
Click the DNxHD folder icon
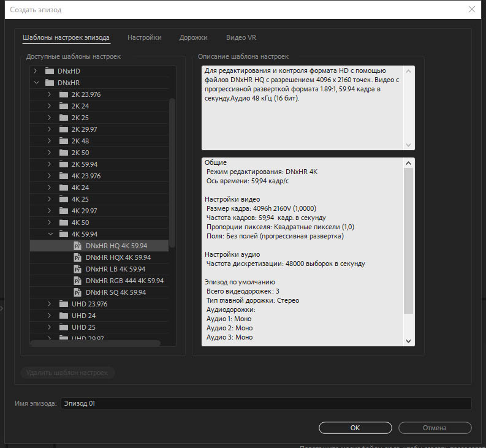(x=50, y=71)
